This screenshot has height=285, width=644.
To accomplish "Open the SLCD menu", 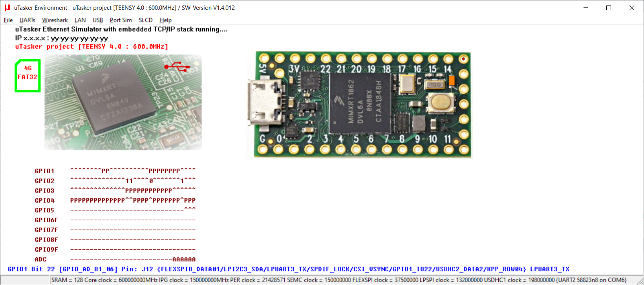I will point(145,20).
